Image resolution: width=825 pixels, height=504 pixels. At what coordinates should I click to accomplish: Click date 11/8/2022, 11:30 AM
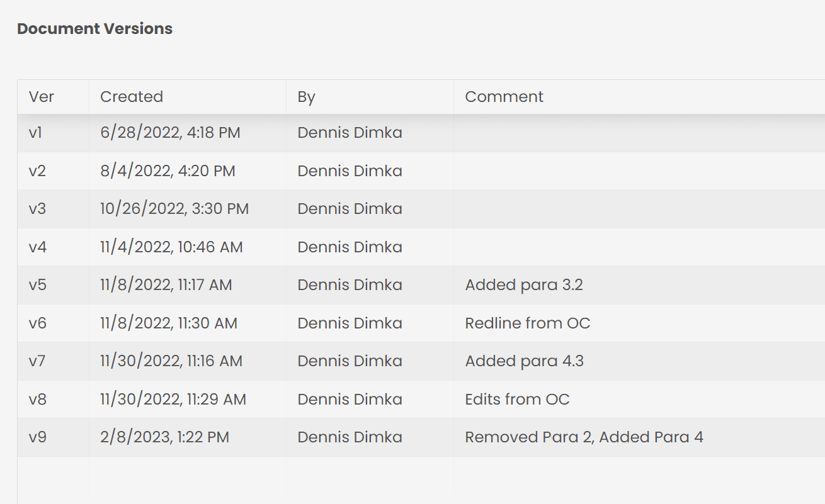tap(169, 323)
